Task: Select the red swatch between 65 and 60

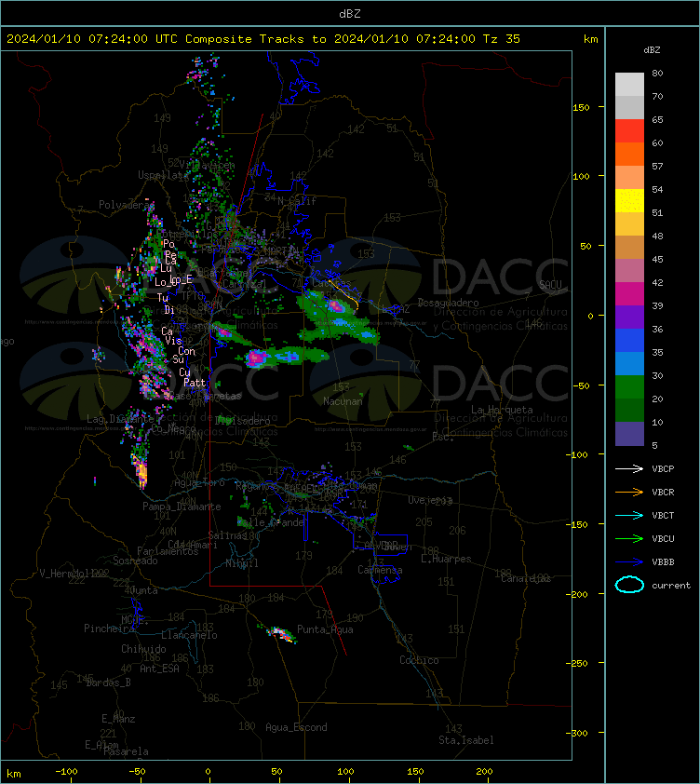Action: tap(629, 131)
